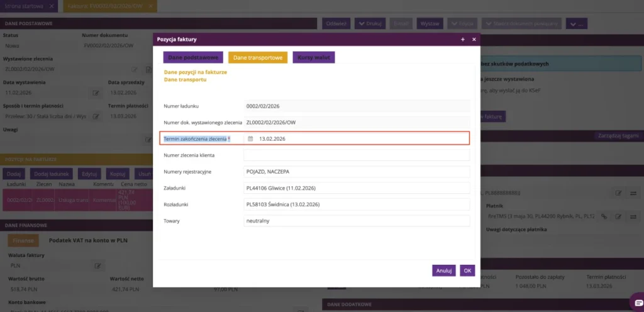Click the Towary field
This screenshot has height=312, width=644.
coord(357,221)
